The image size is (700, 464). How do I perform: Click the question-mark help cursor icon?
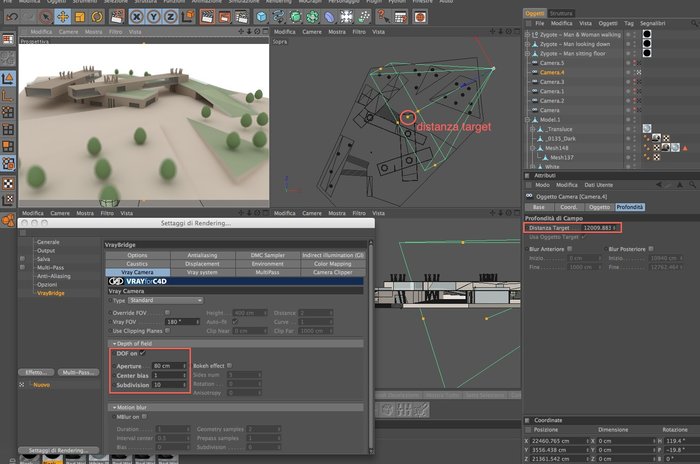(x=383, y=17)
